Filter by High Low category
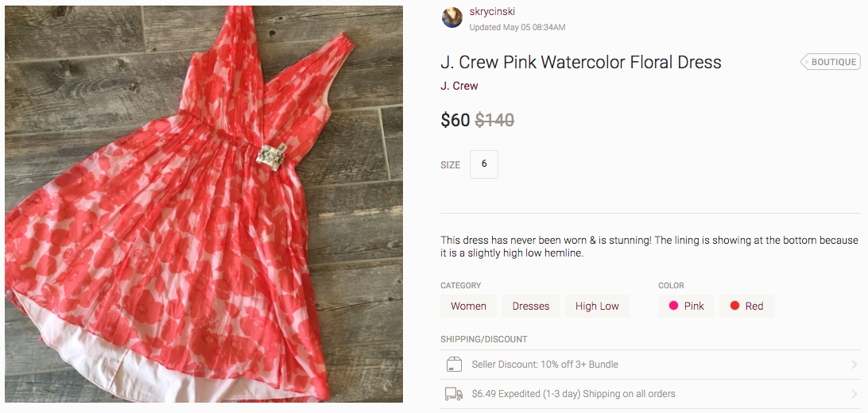 [x=597, y=306]
